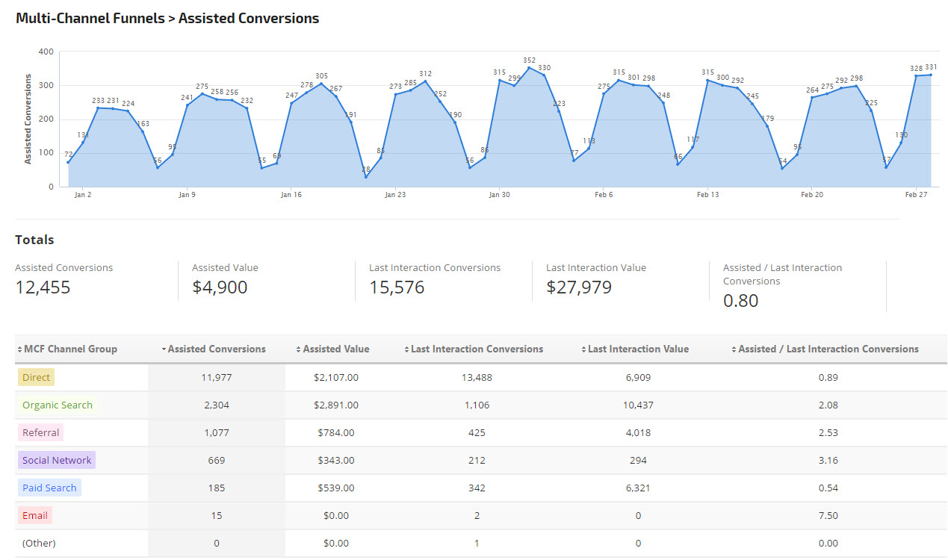This screenshot has width=948, height=560.
Task: Sort by Assisted Conversions column header
Action: point(216,349)
